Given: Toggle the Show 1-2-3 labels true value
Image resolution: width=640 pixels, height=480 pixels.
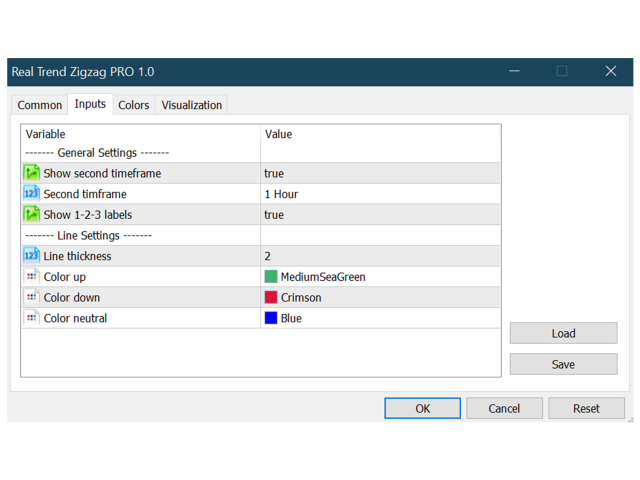Looking at the screenshot, I should click(380, 215).
